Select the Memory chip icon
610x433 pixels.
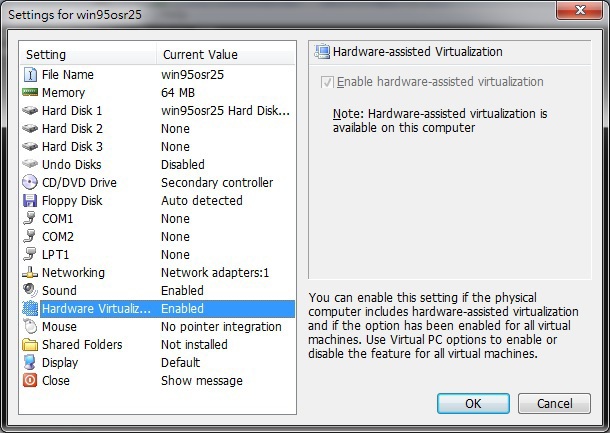30,92
